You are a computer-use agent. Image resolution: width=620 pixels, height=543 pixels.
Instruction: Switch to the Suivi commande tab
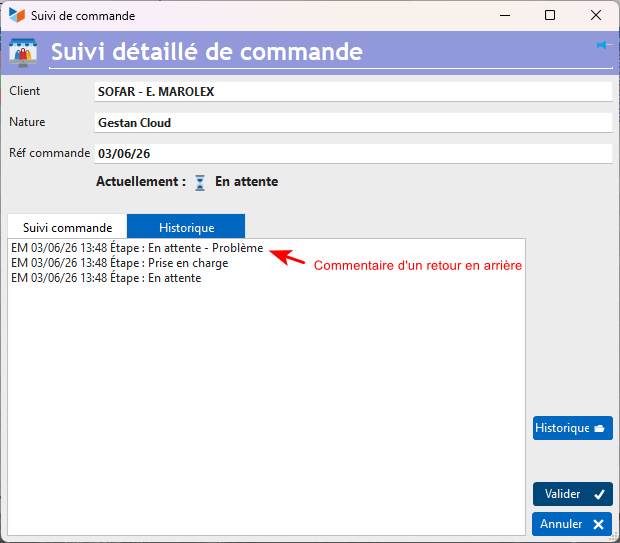(67, 227)
